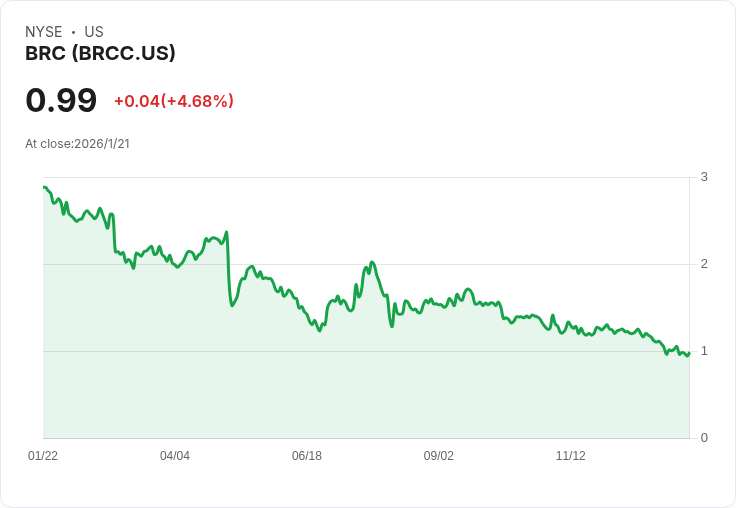Click the At close:2026/1/21 timestamp
736x508 pixels.
click(77, 144)
